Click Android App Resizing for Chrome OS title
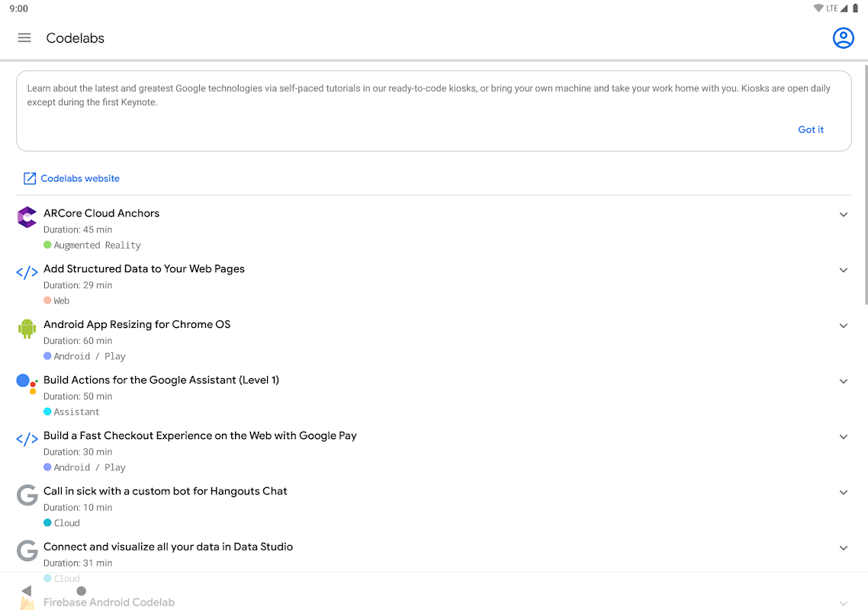This screenshot has height=610, width=868. (x=137, y=324)
